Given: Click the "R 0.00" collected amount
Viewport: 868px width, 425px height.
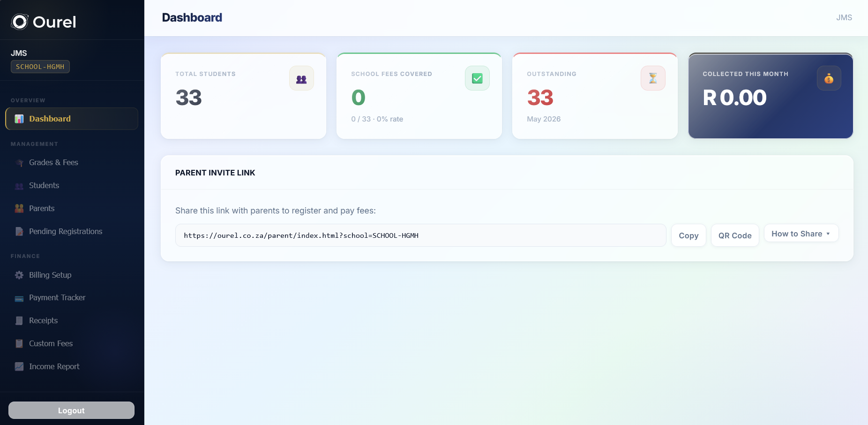Looking at the screenshot, I should (734, 98).
